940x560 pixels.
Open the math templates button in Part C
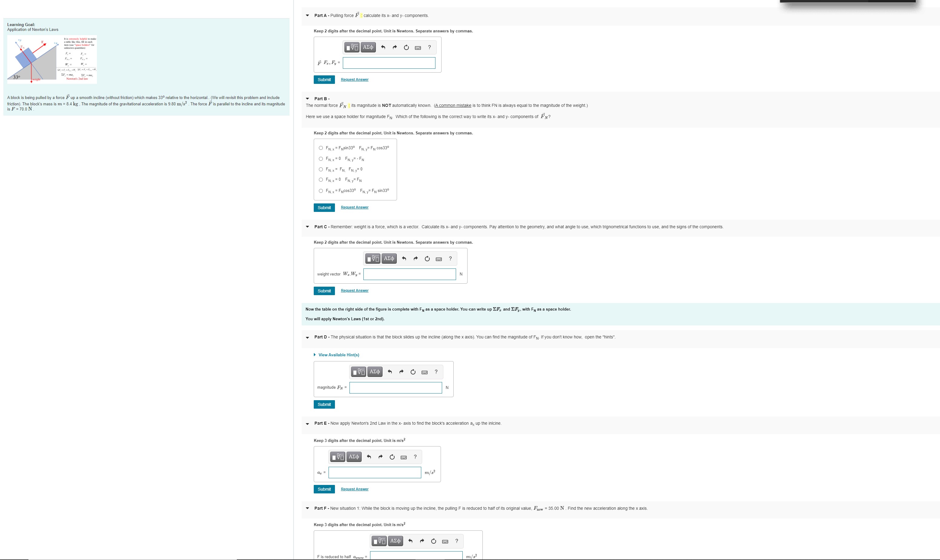pos(372,259)
